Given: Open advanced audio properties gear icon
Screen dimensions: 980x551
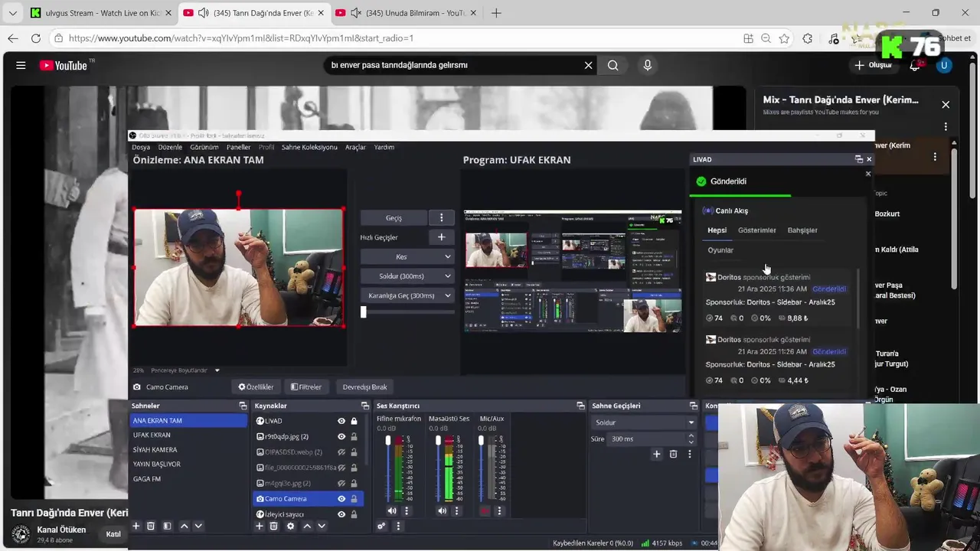Looking at the screenshot, I should [381, 526].
